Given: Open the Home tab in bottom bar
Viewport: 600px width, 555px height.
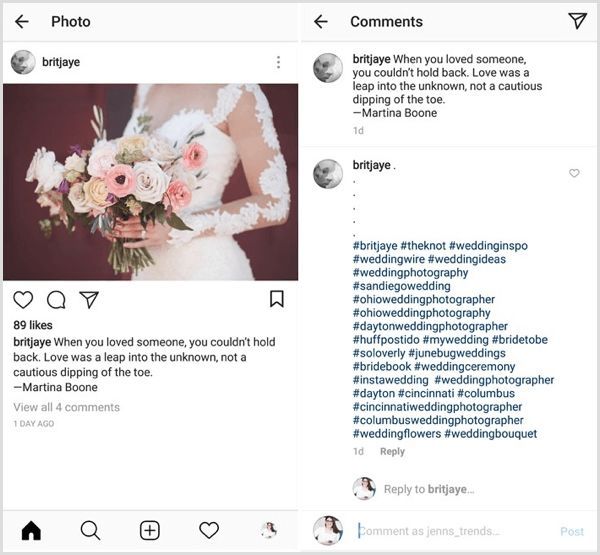Looking at the screenshot, I should 31,530.
